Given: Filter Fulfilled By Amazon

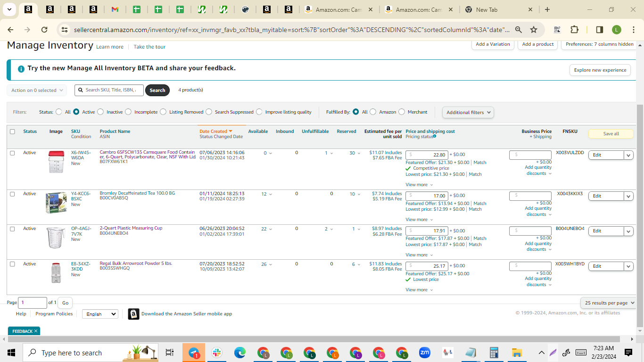Looking at the screenshot, I should coord(373,112).
